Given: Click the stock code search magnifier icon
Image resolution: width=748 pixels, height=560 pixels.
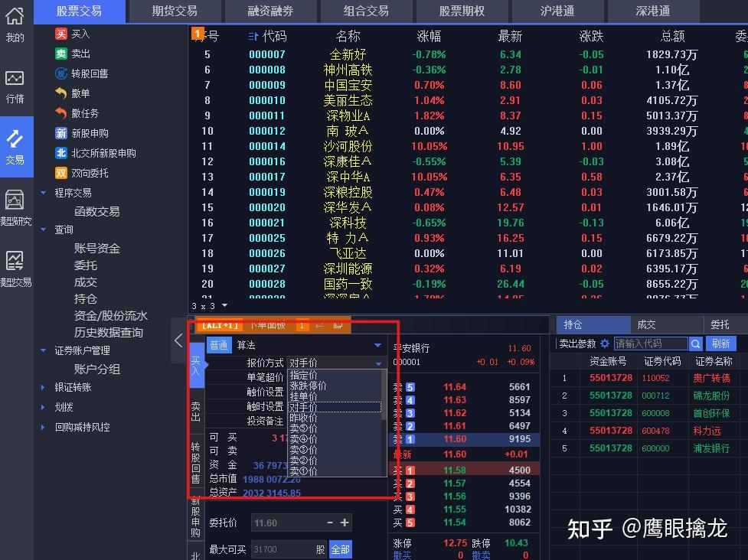Looking at the screenshot, I should 697,343.
